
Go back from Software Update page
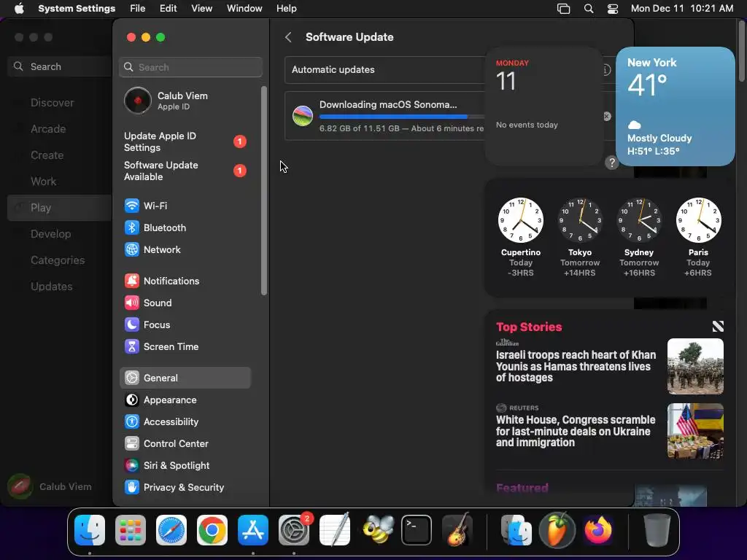[x=288, y=37]
